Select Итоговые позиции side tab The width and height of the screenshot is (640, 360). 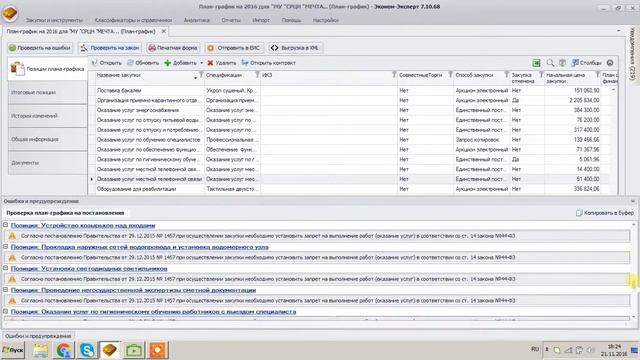[x=48, y=92]
